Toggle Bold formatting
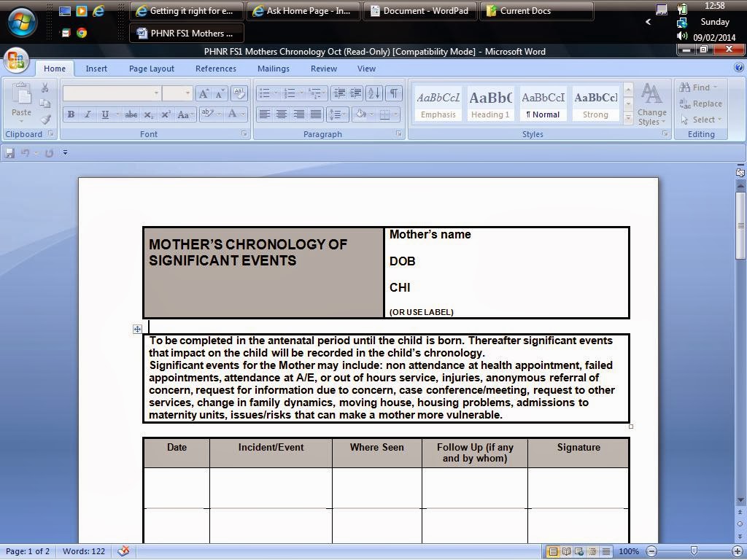The image size is (747, 560). 71,114
